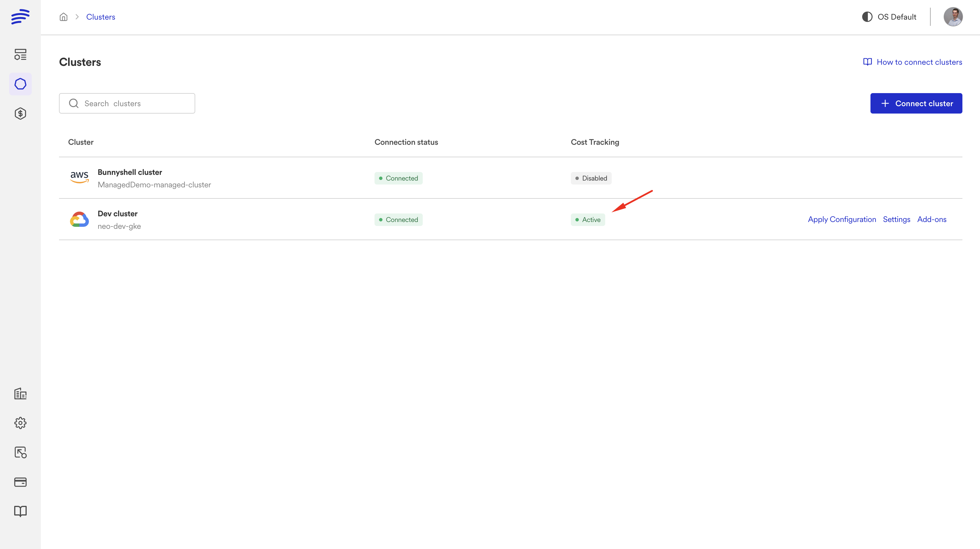
Task: Click the Settings gear sidebar icon
Action: click(x=20, y=423)
